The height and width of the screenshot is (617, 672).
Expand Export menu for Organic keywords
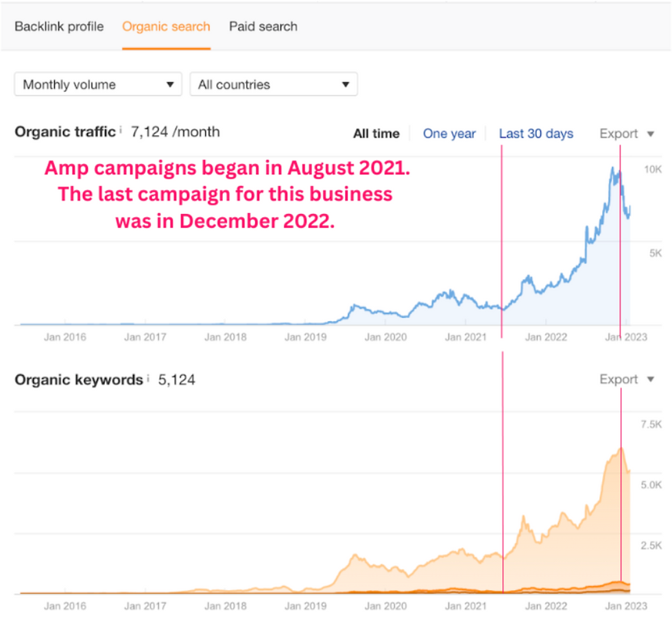click(x=627, y=379)
